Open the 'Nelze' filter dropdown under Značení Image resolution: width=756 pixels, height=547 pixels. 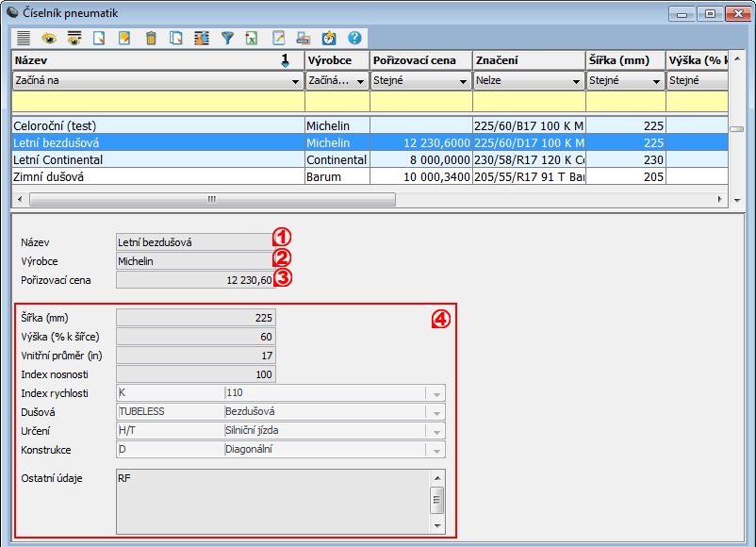[574, 81]
